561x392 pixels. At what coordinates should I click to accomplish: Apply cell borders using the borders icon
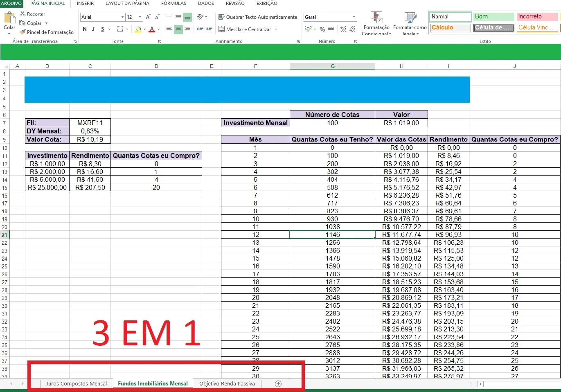point(120,29)
